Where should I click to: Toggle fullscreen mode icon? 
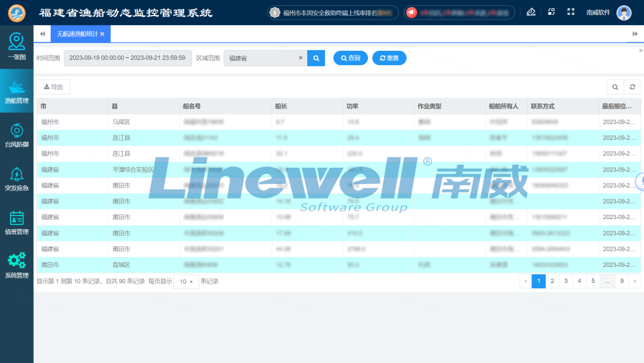[571, 12]
